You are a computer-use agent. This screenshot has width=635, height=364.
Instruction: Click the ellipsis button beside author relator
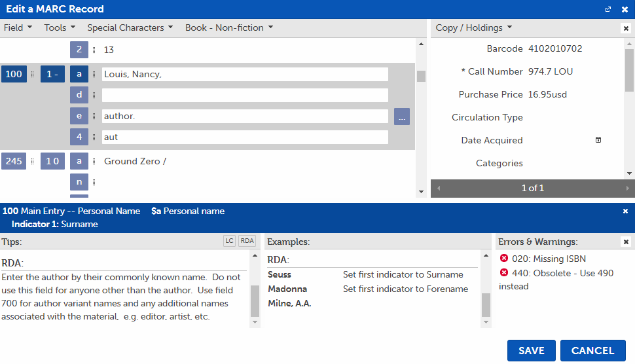point(402,117)
